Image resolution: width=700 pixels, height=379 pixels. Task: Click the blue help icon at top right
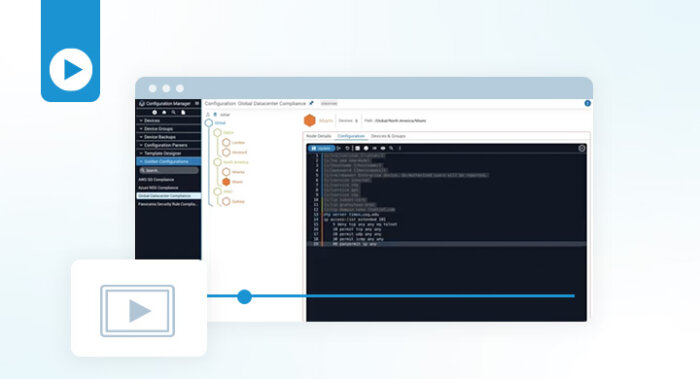(588, 103)
